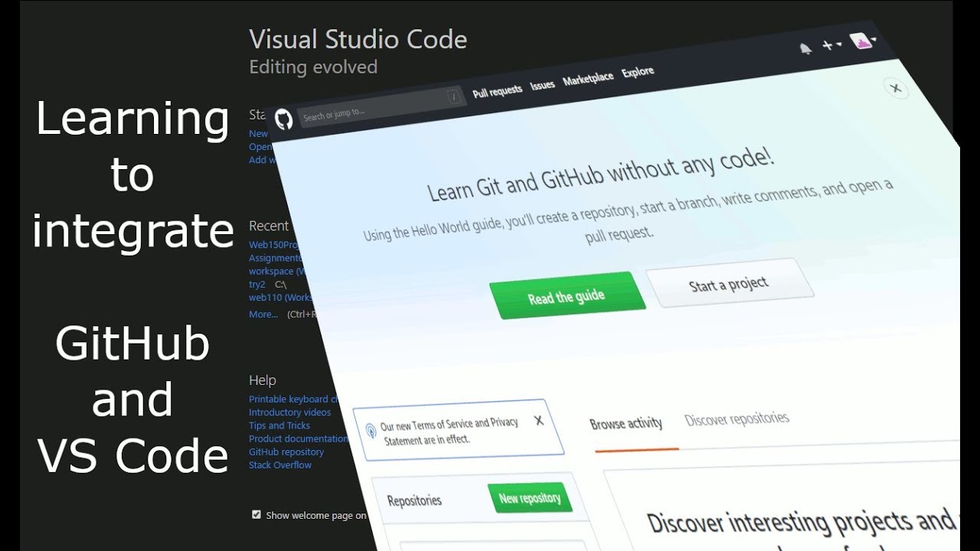Click the New repository button
This screenshot has height=551, width=980.
530,498
